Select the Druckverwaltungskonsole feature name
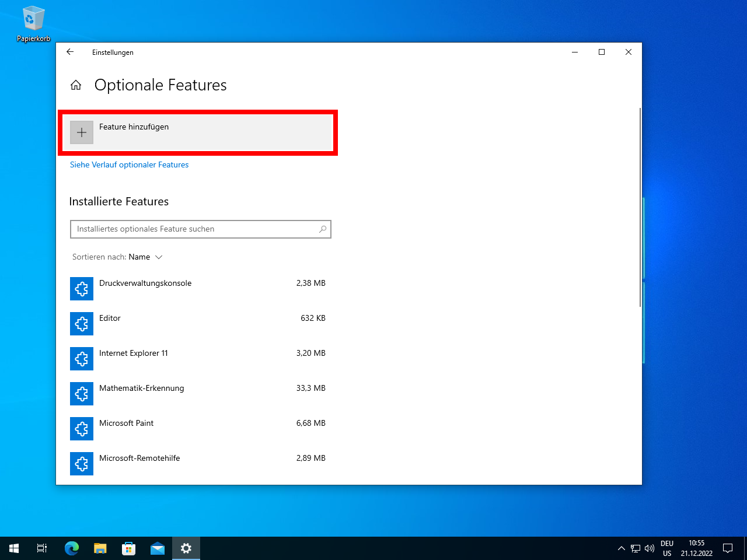The height and width of the screenshot is (560, 747). [x=145, y=283]
